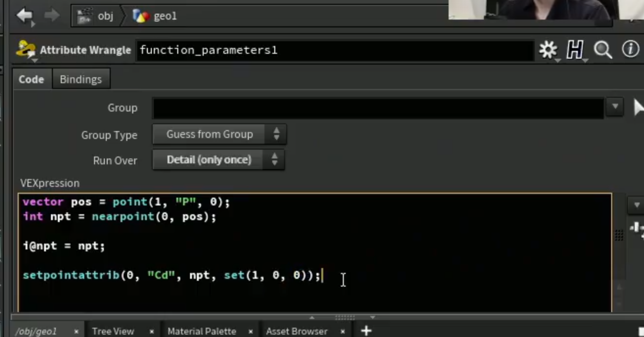This screenshot has height=337, width=644.
Task: Close the Material Palette pane tab
Action: click(250, 332)
